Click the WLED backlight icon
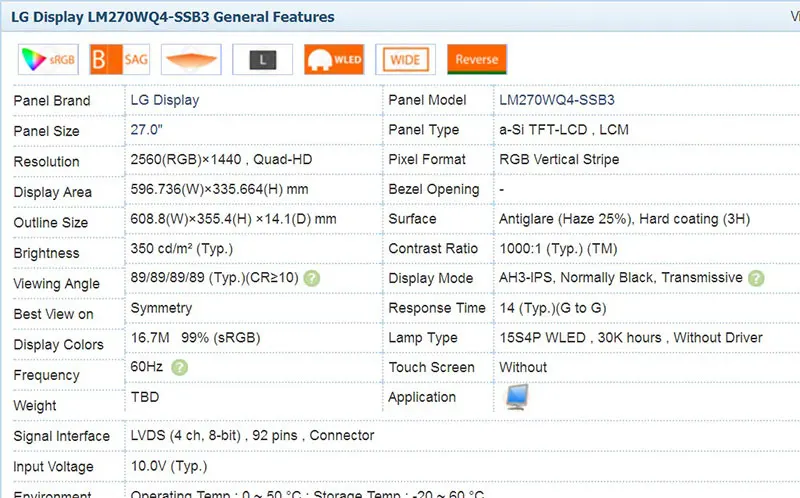Viewport: 800px width, 498px height. pos(334,60)
